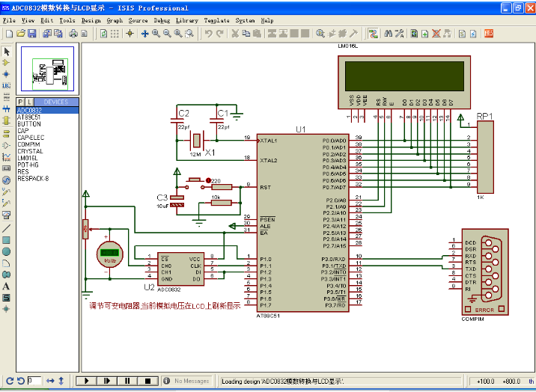Toggle the false origin crosshair icon

(x=130, y=34)
